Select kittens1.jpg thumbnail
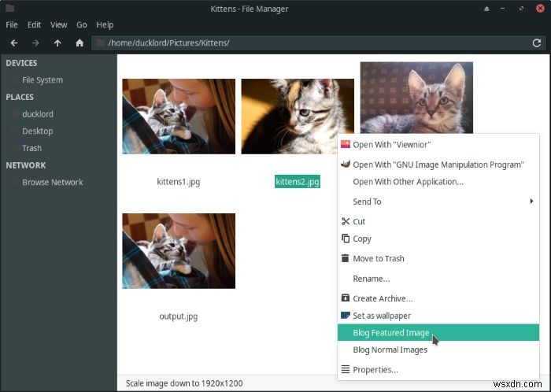Screen dimensions: 551x392 coord(179,116)
